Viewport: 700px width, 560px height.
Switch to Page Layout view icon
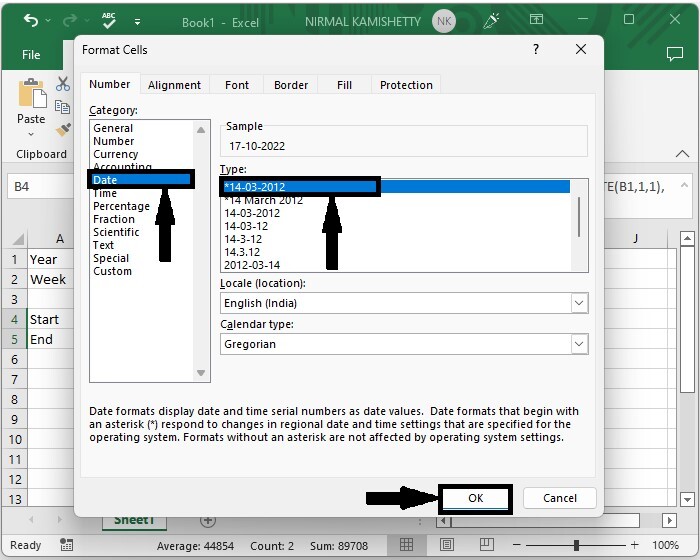click(446, 545)
